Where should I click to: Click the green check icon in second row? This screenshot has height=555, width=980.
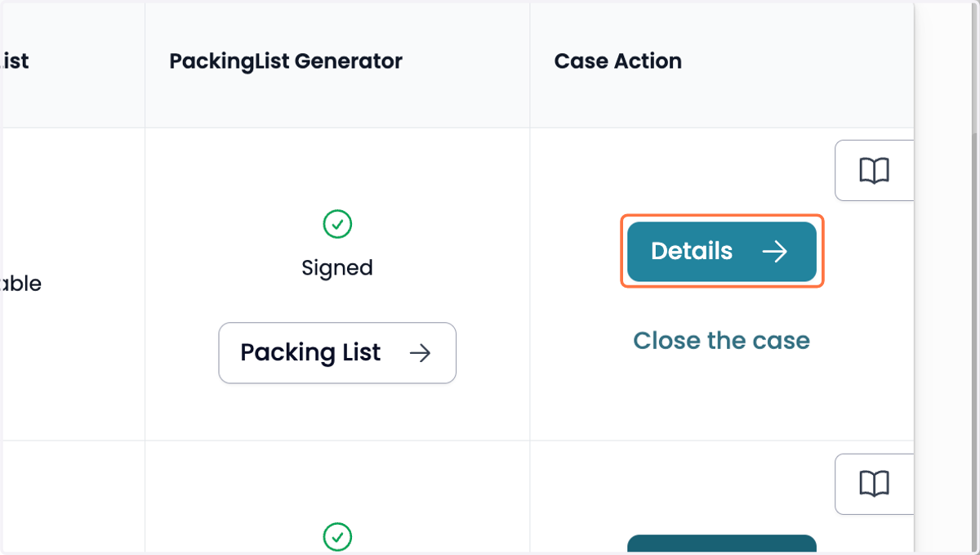[337, 537]
